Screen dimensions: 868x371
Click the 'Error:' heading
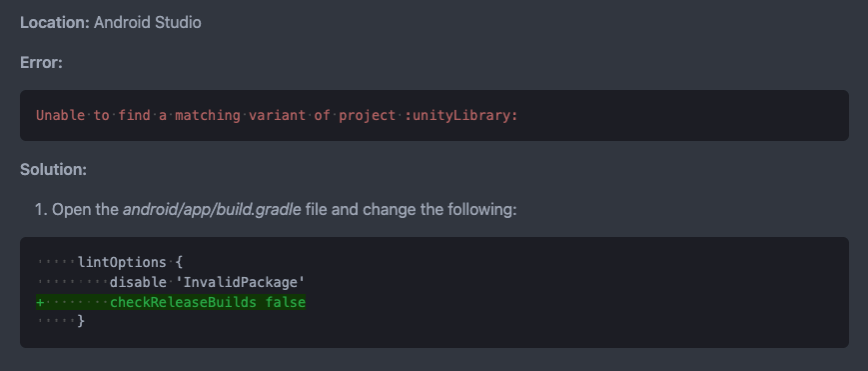(x=42, y=63)
